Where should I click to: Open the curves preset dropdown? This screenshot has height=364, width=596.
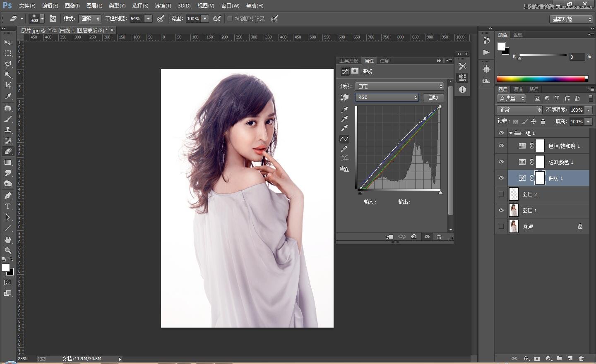399,86
